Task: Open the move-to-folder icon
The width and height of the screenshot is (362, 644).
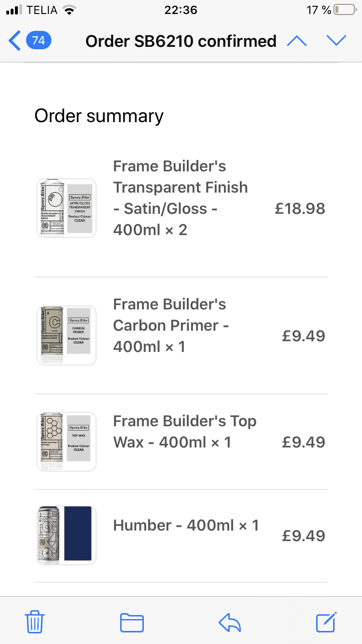Action: point(132,622)
